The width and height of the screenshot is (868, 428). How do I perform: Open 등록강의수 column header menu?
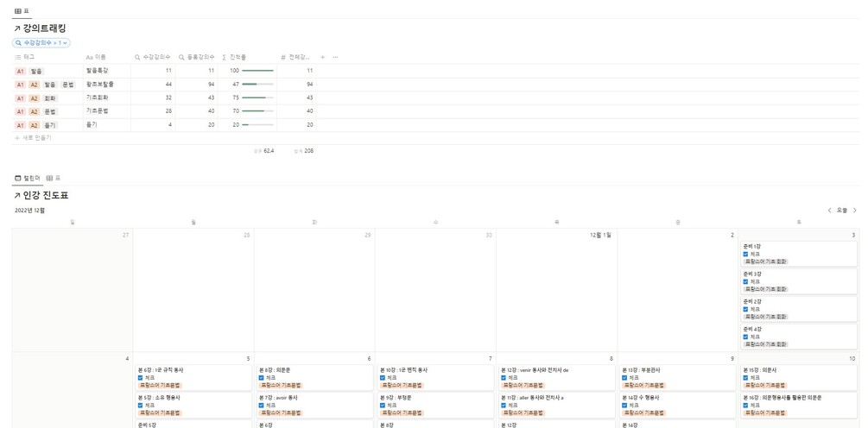pyautogui.click(x=197, y=57)
